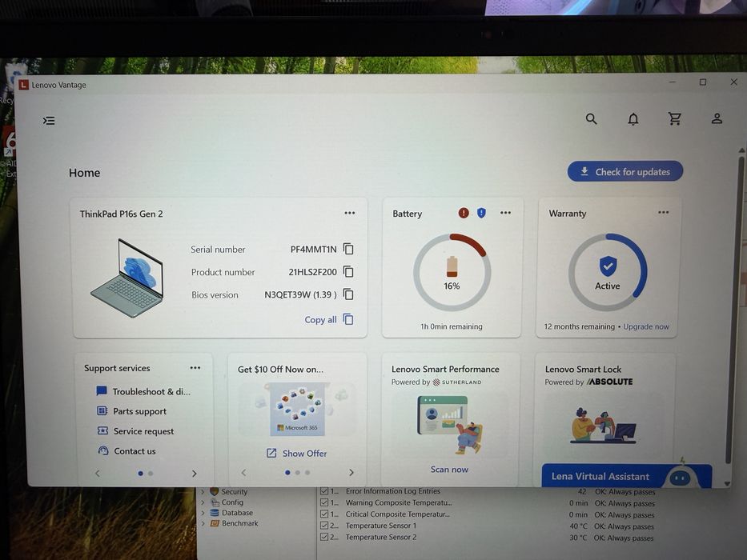Toggle Error Information Log Entries checkbox
The width and height of the screenshot is (747, 560).
(324, 491)
